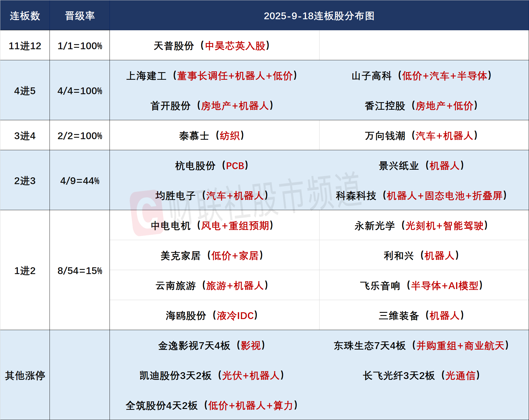This screenshot has width=529, height=420.
Task: Select the 万向钱潮 stock entry
Action: (x=422, y=135)
